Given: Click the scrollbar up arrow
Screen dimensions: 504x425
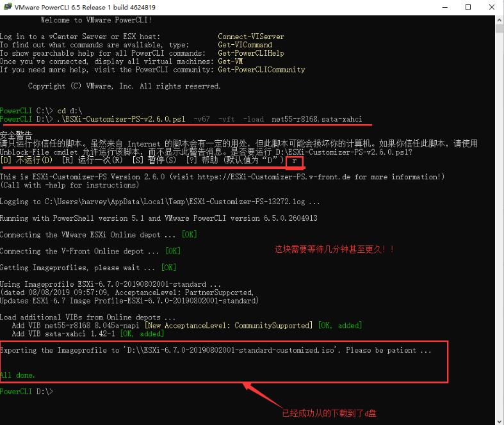Looking at the screenshot, I should pos(499,20).
